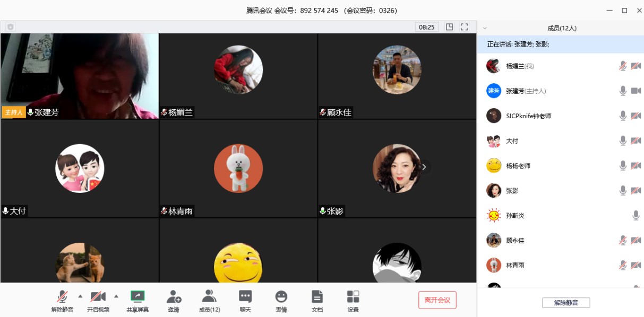Viewport: 644px width, 317px height.
Task: Click 解除静音 button in members panel
Action: pos(566,303)
